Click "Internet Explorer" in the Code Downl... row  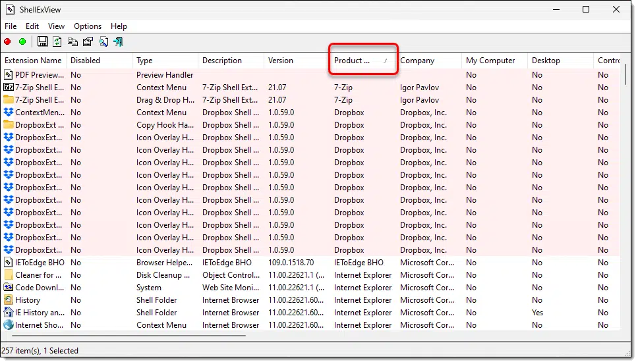point(362,288)
